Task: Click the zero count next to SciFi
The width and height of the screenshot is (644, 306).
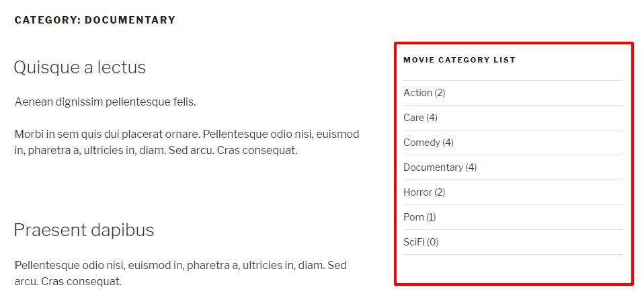Action: tap(433, 242)
